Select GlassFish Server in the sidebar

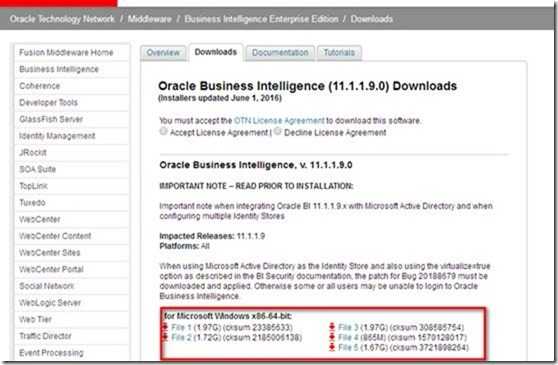click(51, 119)
